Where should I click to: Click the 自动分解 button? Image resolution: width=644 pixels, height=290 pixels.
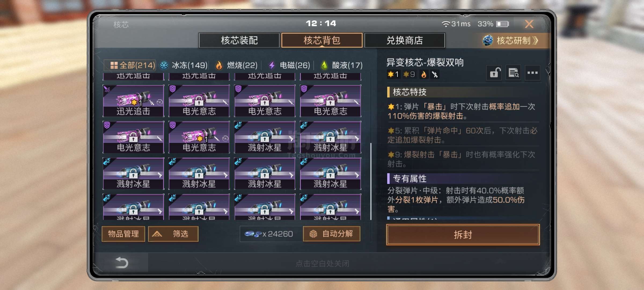click(332, 234)
